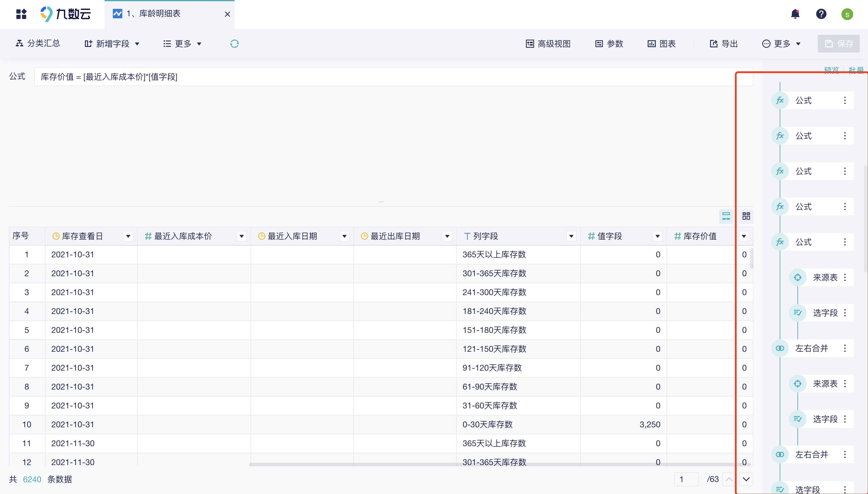This screenshot has width=868, height=494.
Task: Click the 导出 button
Action: (x=724, y=44)
